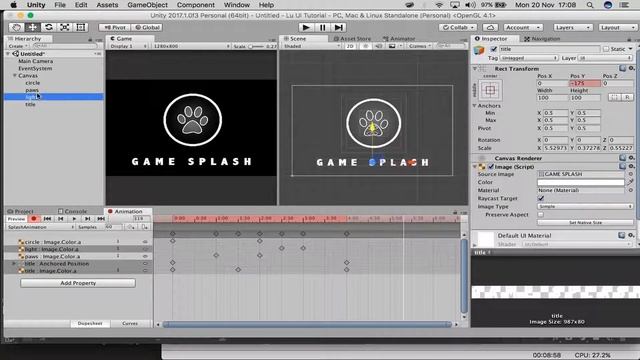Open the GameObject menu
The width and height of the screenshot is (640, 360).
coord(147,5)
